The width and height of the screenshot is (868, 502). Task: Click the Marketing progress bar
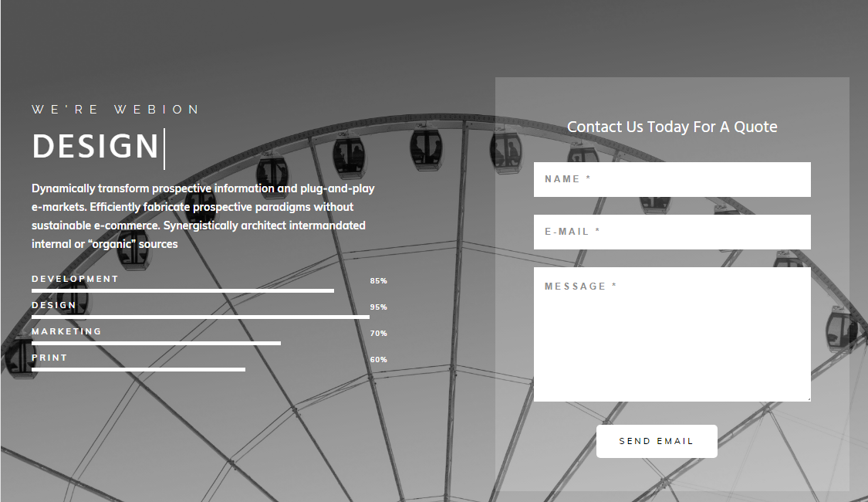156,344
